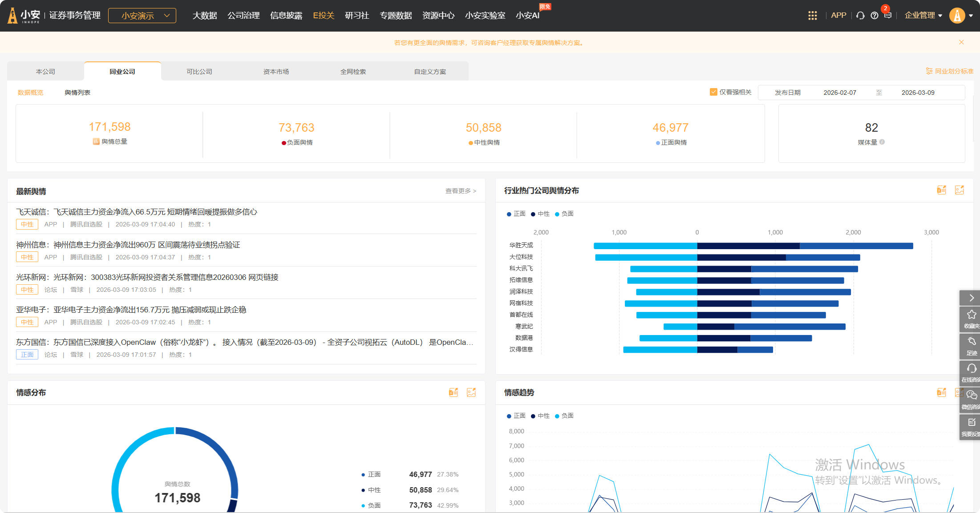Open the 小安演示 dropdown

(142, 16)
